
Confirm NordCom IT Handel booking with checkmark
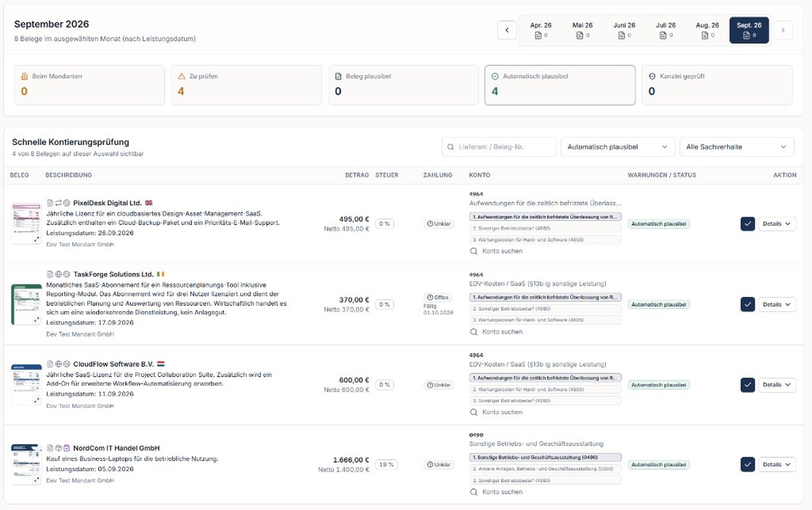pos(748,465)
